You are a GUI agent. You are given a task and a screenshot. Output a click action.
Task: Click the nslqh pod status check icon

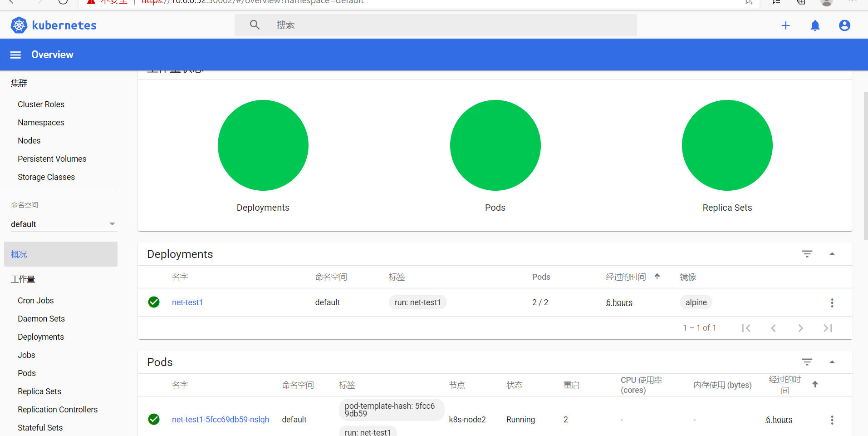(x=154, y=419)
